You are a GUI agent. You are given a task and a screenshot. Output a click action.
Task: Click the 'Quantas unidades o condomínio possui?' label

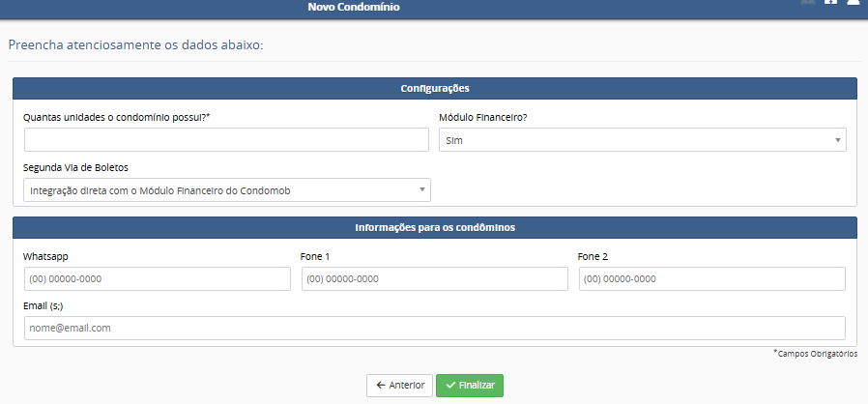click(x=117, y=118)
